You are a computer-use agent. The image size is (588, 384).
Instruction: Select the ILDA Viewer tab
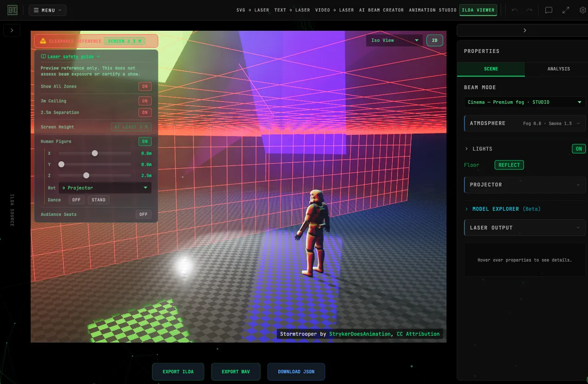click(478, 10)
